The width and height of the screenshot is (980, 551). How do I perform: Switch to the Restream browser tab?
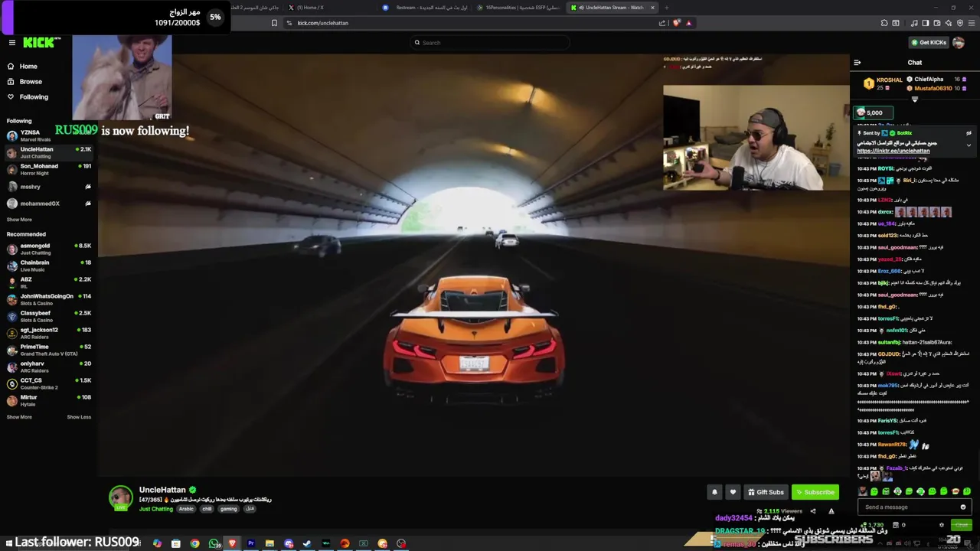click(425, 8)
